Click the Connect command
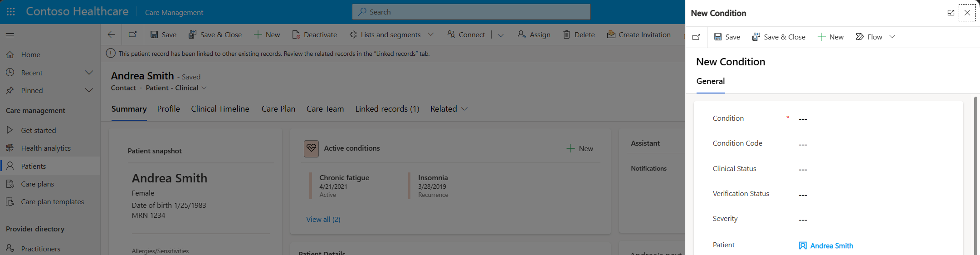 [x=466, y=34]
